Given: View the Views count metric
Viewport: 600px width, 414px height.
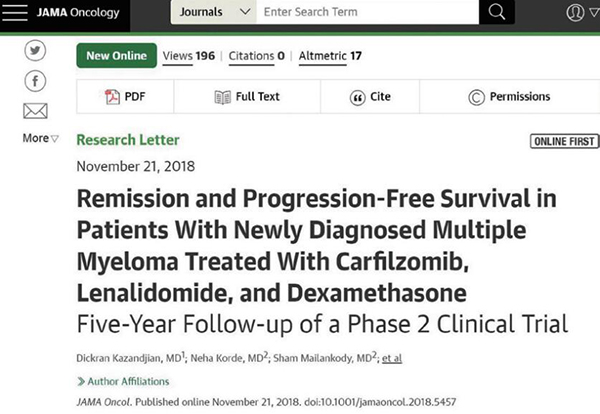Looking at the screenshot, I should (x=189, y=56).
